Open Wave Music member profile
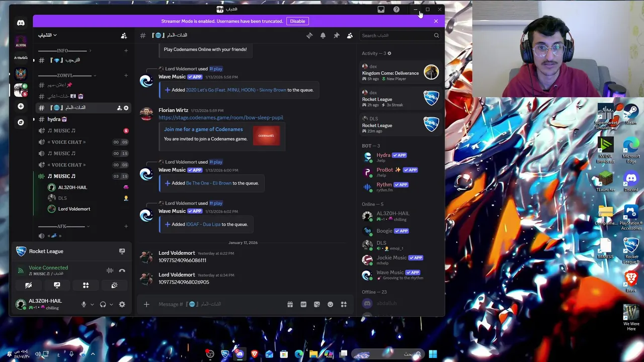Viewport: 644px width, 362px height. click(400, 275)
